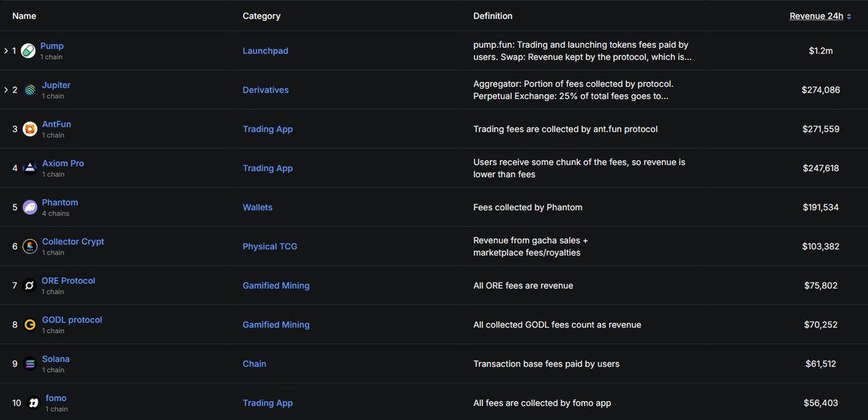Screen dimensions: 868x420
Task: Click the fomo app logo icon
Action: click(33, 403)
